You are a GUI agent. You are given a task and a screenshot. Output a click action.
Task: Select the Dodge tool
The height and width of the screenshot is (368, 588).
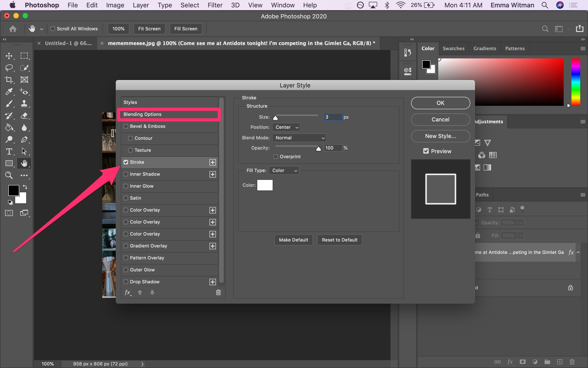tap(9, 139)
